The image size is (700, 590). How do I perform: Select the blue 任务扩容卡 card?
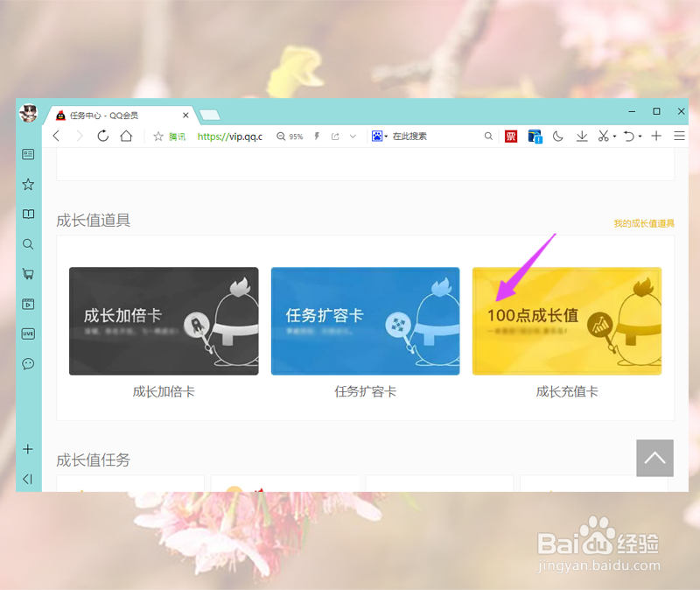365,321
